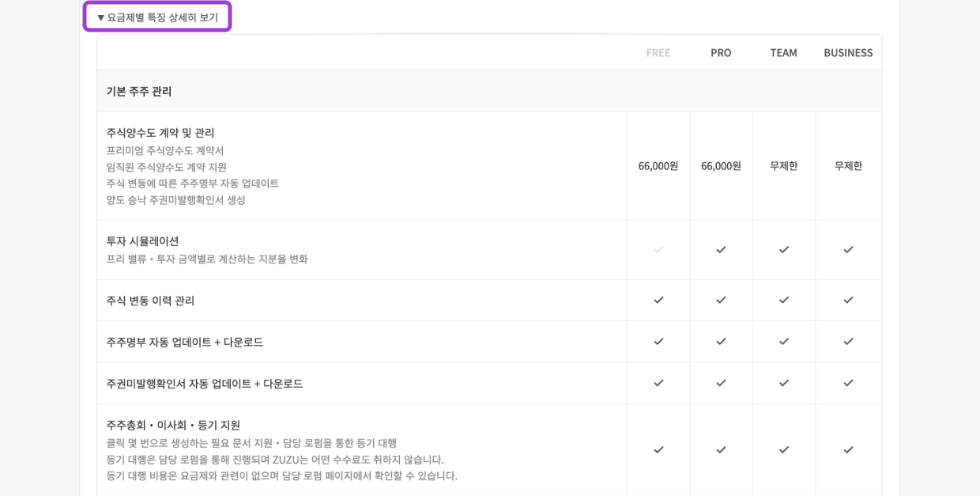Image resolution: width=980 pixels, height=496 pixels.
Task: Click the PRO plan column header
Action: coord(721,52)
